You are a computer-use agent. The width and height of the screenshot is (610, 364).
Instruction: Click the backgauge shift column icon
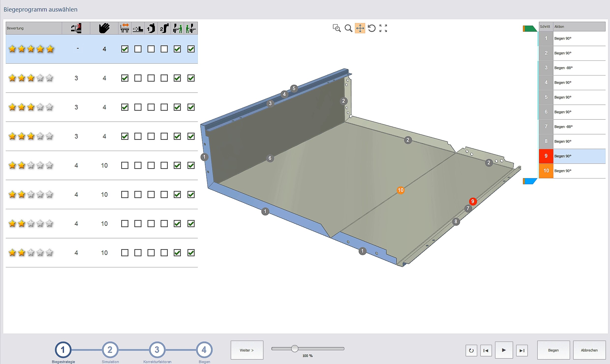click(138, 28)
